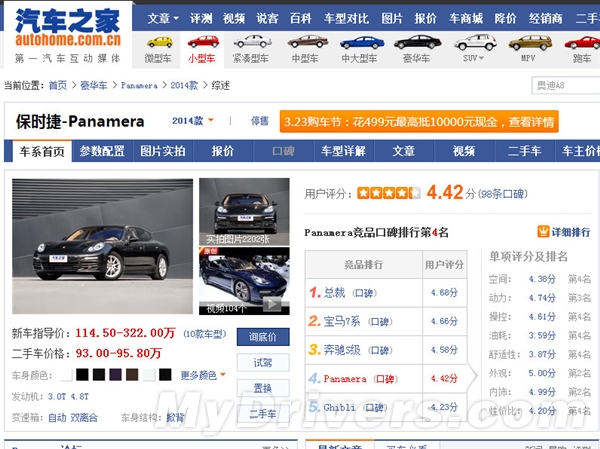Open the 实拍图片2202张 thumbnail
The width and height of the screenshot is (600, 449).
pos(244,211)
